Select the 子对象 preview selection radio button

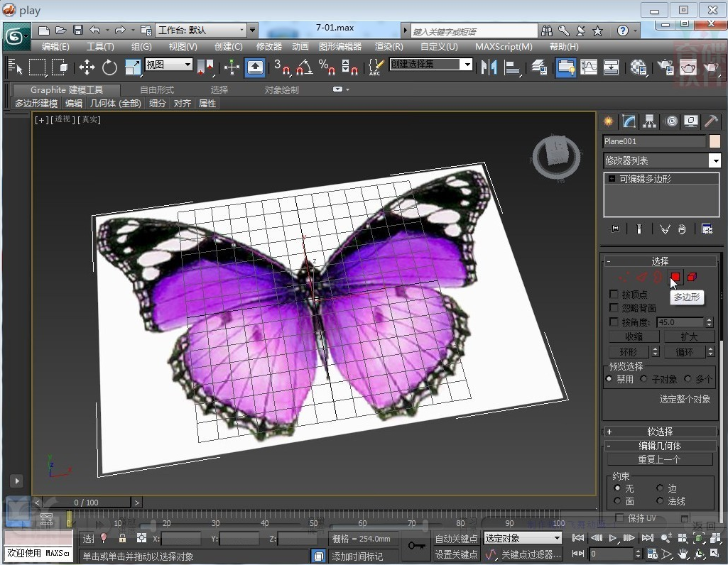pyautogui.click(x=645, y=378)
